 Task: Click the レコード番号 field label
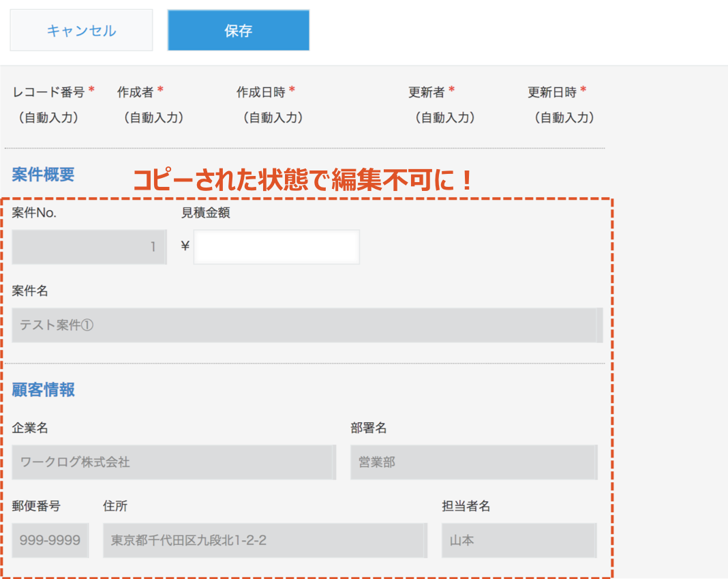[48, 92]
